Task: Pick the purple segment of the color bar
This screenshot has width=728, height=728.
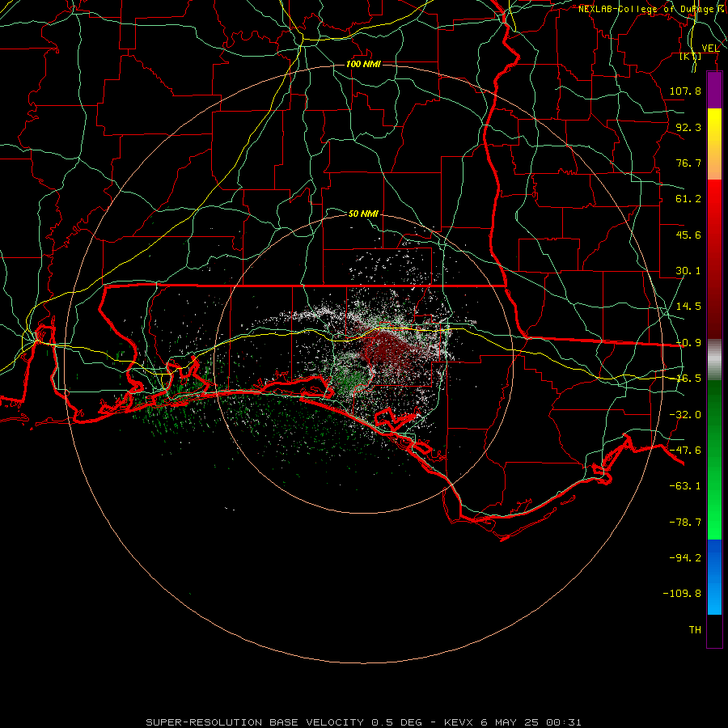Action: pos(714,91)
